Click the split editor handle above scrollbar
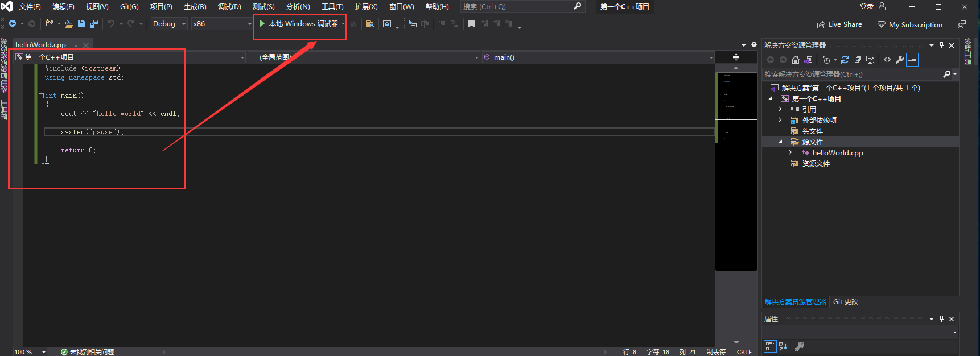 click(x=736, y=57)
